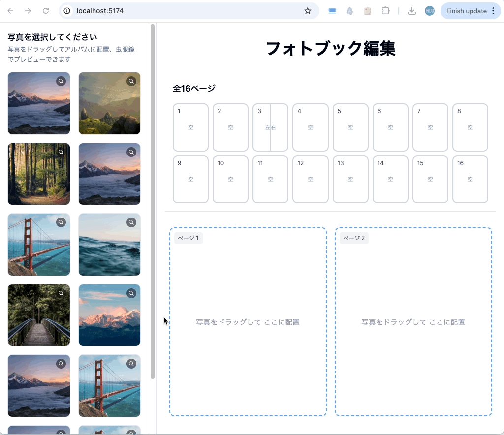This screenshot has width=504, height=435.
Task: Click the magnifier on the alpine sunset peaks photo
Action: (x=131, y=293)
